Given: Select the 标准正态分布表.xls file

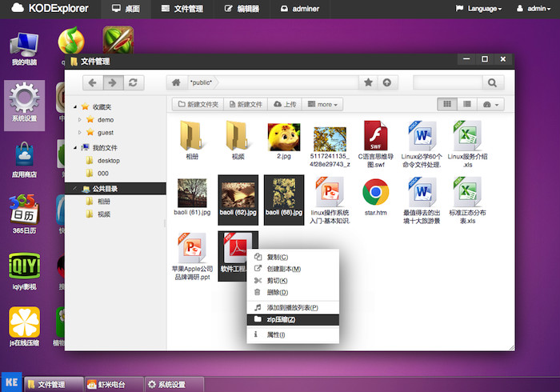Looking at the screenshot, I should point(467,200).
